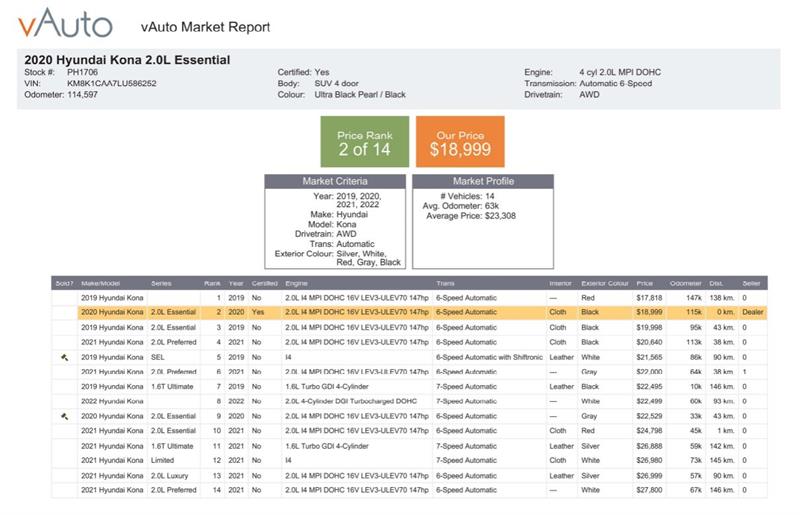Click the 2.0L 4-Cylinder DGI Turbocharged DOHC engine cell
Screen dimensions: 800x515
pos(351,401)
